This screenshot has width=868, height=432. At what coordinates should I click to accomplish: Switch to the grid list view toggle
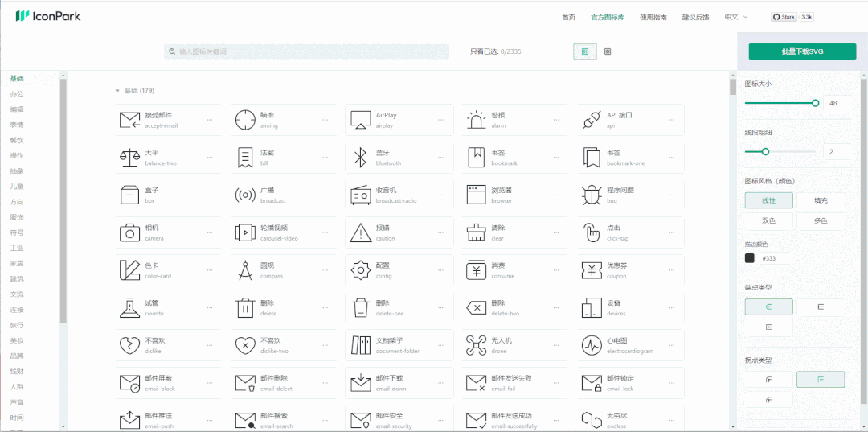(585, 51)
